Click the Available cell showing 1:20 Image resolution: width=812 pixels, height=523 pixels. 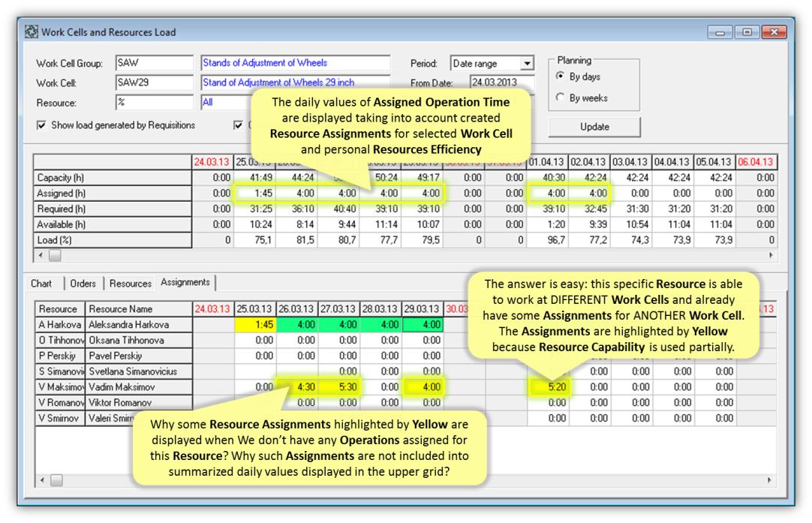[x=547, y=224]
